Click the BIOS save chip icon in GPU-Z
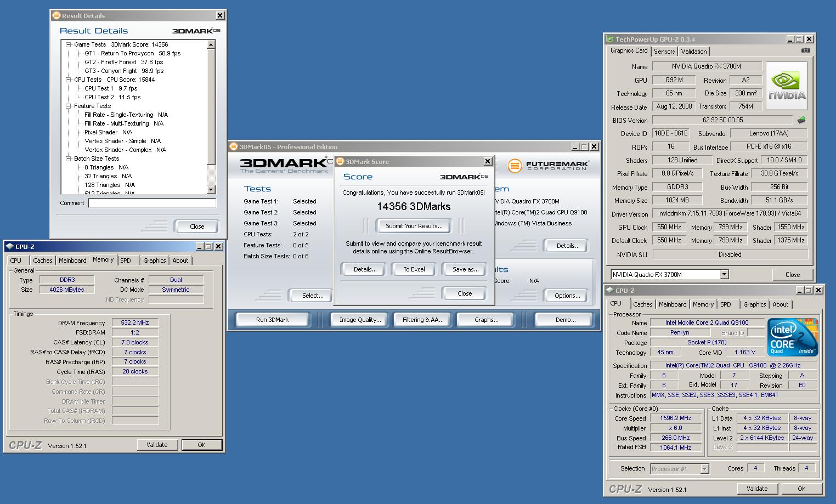This screenshot has height=504, width=836. [801, 120]
